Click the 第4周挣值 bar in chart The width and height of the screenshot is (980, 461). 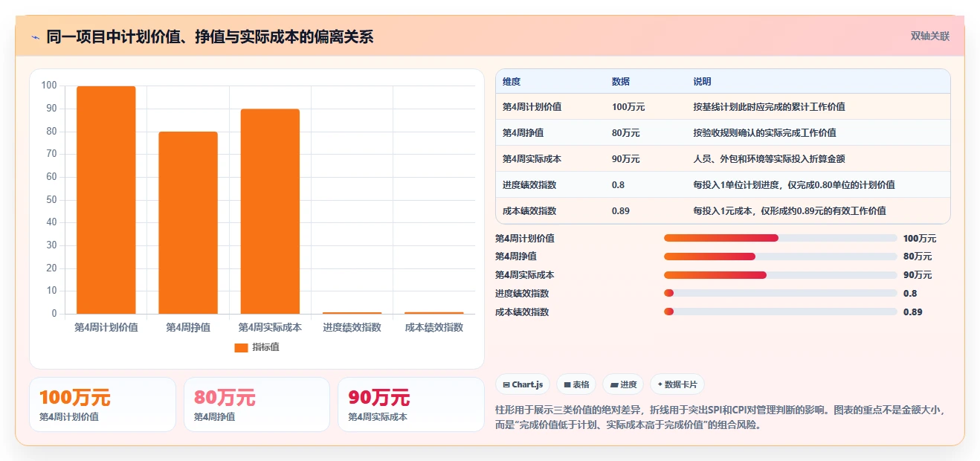click(188, 222)
